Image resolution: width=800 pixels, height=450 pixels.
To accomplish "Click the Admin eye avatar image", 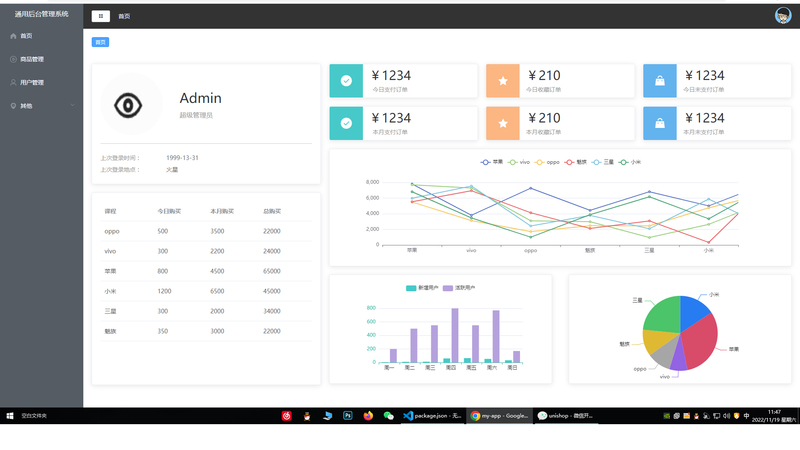I will [131, 104].
